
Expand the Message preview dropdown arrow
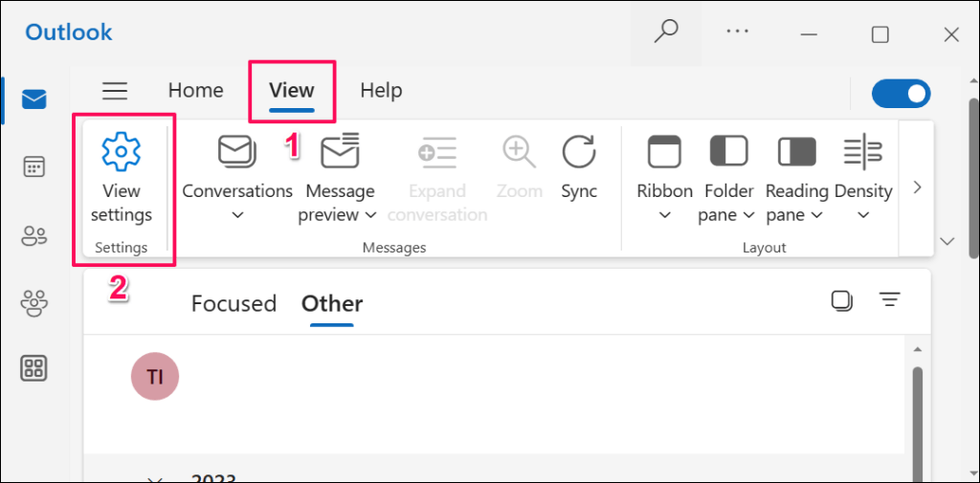[x=370, y=215]
